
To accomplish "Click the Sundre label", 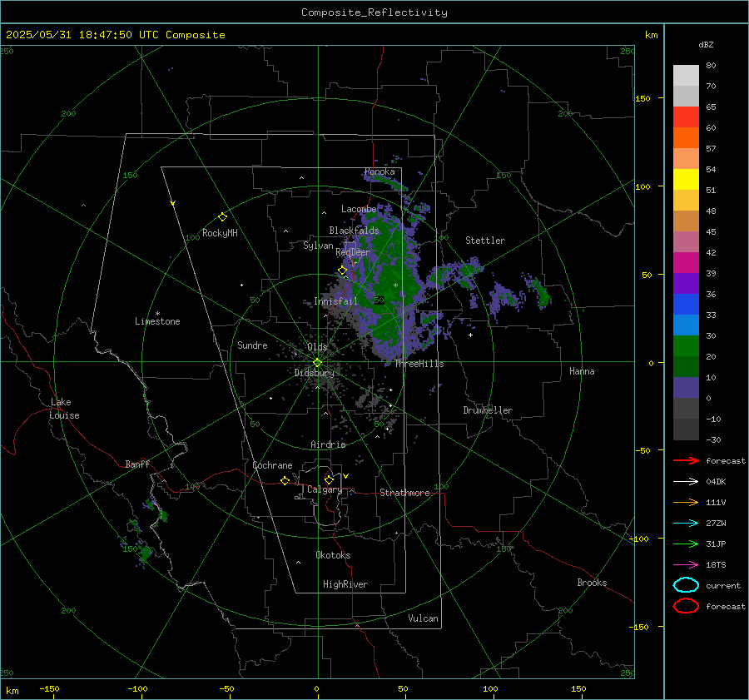I will pyautogui.click(x=252, y=345).
